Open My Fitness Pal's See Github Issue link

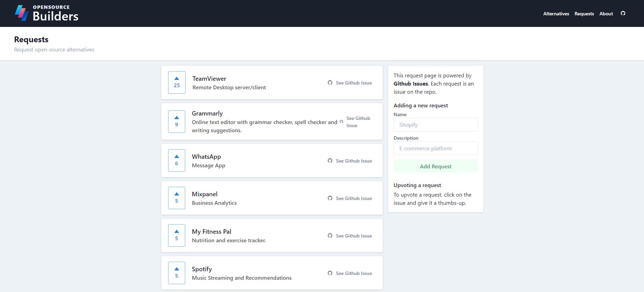[x=354, y=236]
